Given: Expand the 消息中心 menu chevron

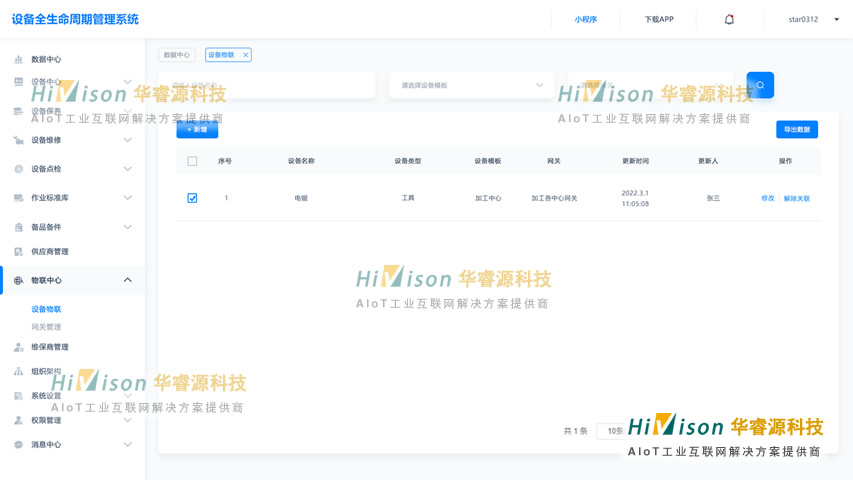Looking at the screenshot, I should pyautogui.click(x=127, y=445).
